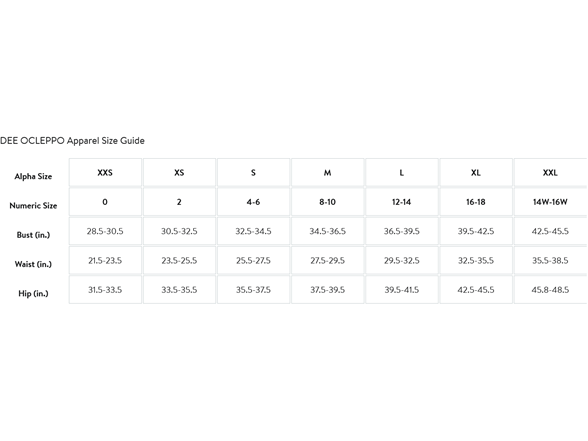Select numeric size 14W-16W cell
Screen dimensions: 588x441
[550, 202]
